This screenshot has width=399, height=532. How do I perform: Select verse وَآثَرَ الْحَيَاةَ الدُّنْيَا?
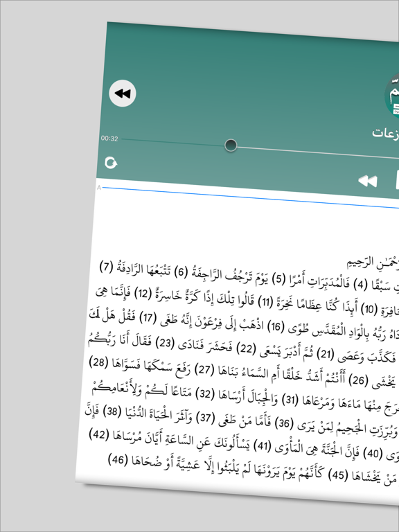[159, 414]
